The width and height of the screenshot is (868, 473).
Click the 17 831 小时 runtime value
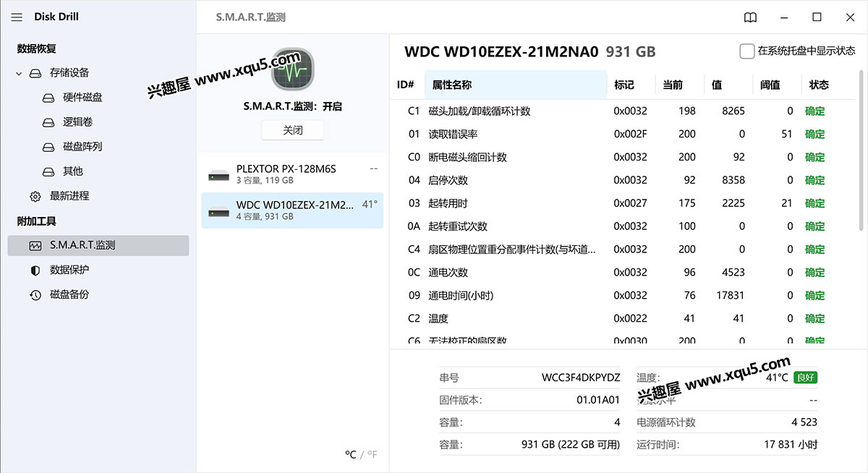791,445
